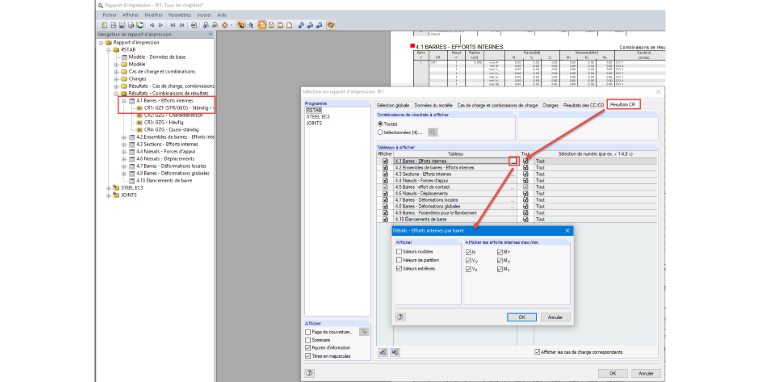Select 4.10 Élancements de barre tree item

click(x=164, y=180)
